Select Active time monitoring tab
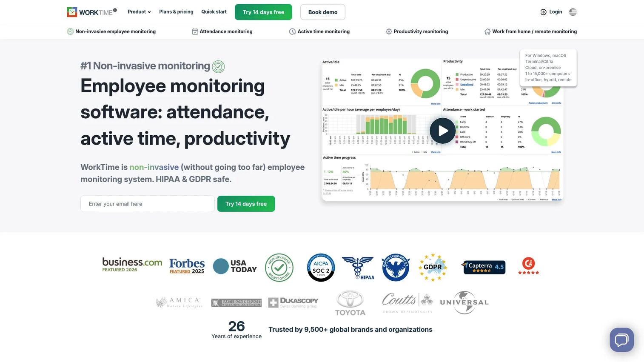644x362 pixels. [319, 31]
